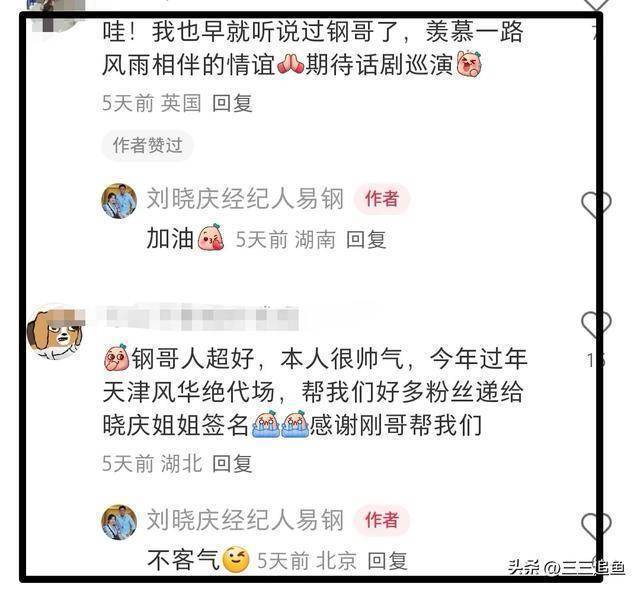This screenshot has height=590, width=640.
Task: Open the dog avatar commenter's profile
Action: pos(56,331)
